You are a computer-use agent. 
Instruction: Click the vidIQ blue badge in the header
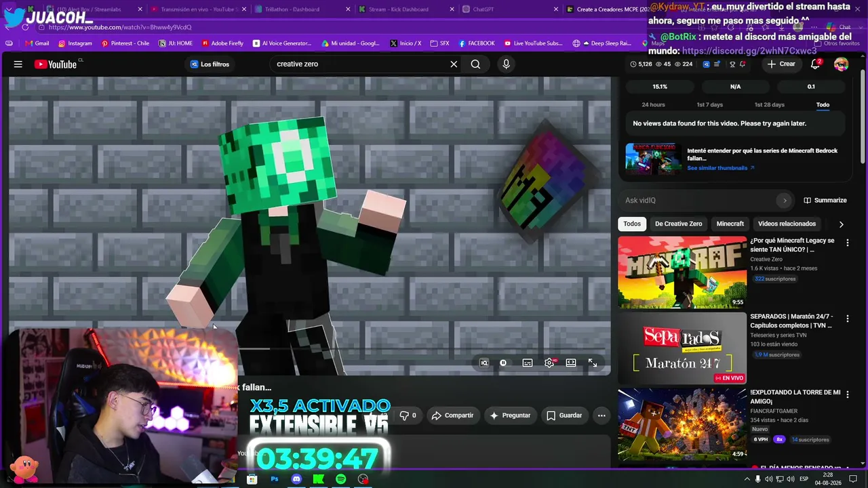coord(706,64)
